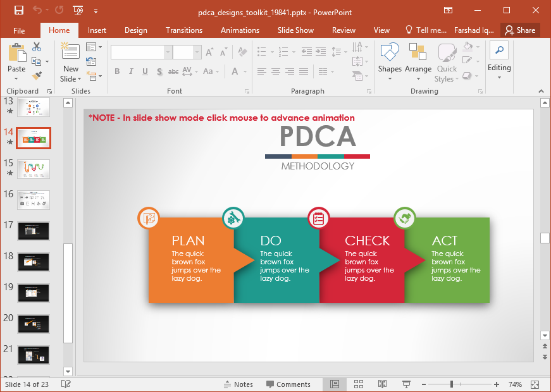Open Ribbon Display Options icon
Viewport: 551px width, 392px height.
coord(448,10)
